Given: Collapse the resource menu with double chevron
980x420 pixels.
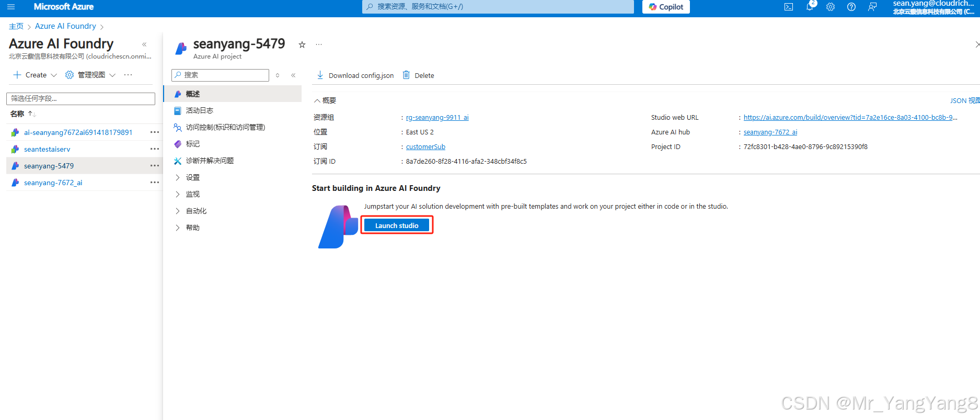Looking at the screenshot, I should coord(294,75).
